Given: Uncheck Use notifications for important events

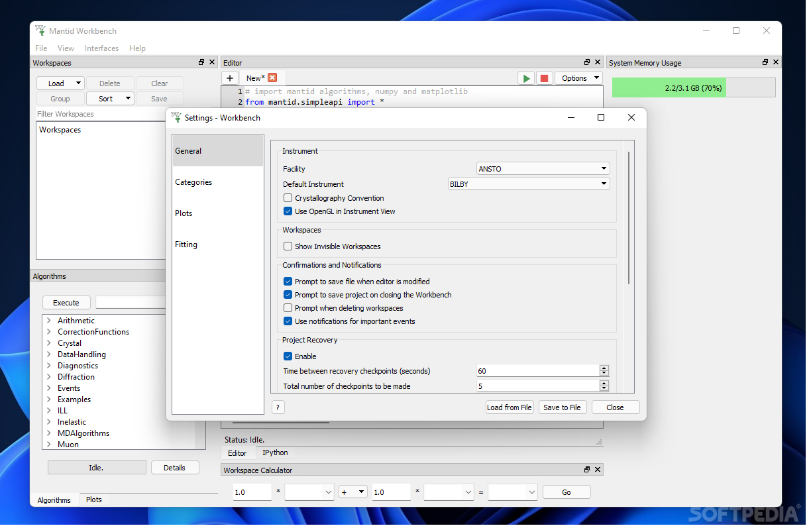Looking at the screenshot, I should pyautogui.click(x=288, y=321).
